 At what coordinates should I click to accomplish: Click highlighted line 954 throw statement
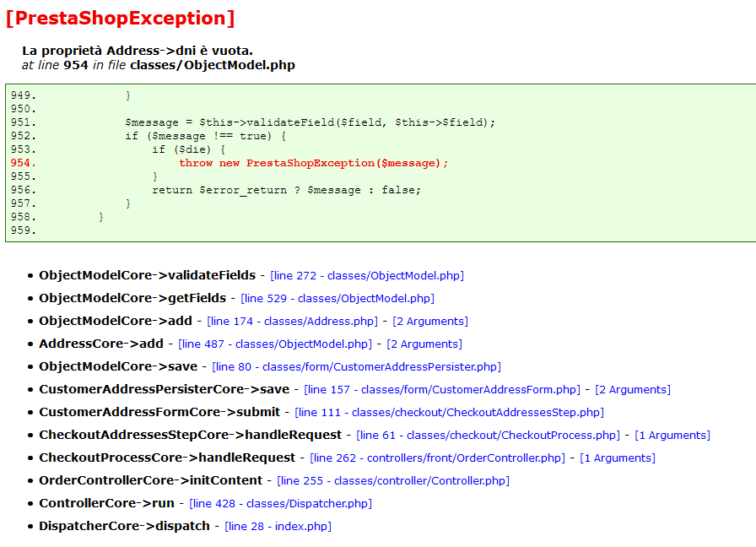pyautogui.click(x=313, y=163)
